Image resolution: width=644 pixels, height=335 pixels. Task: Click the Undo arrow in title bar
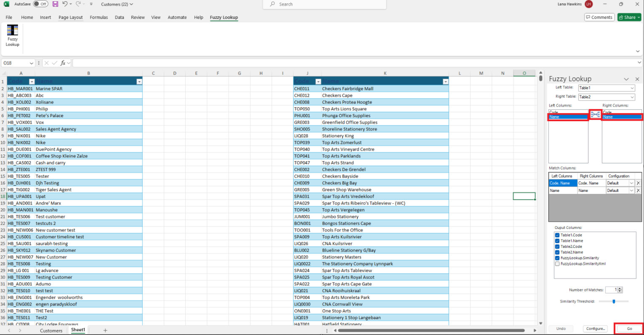pyautogui.click(x=65, y=4)
